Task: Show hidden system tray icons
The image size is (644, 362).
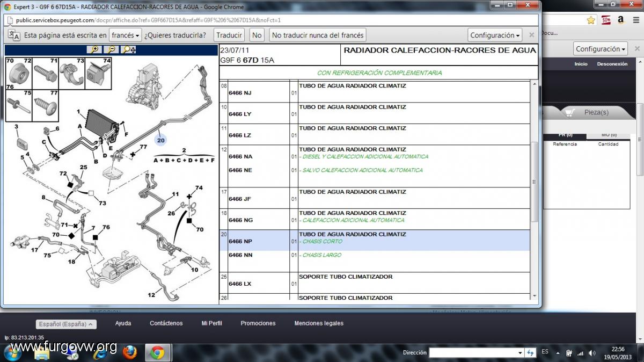Action: click(558, 353)
